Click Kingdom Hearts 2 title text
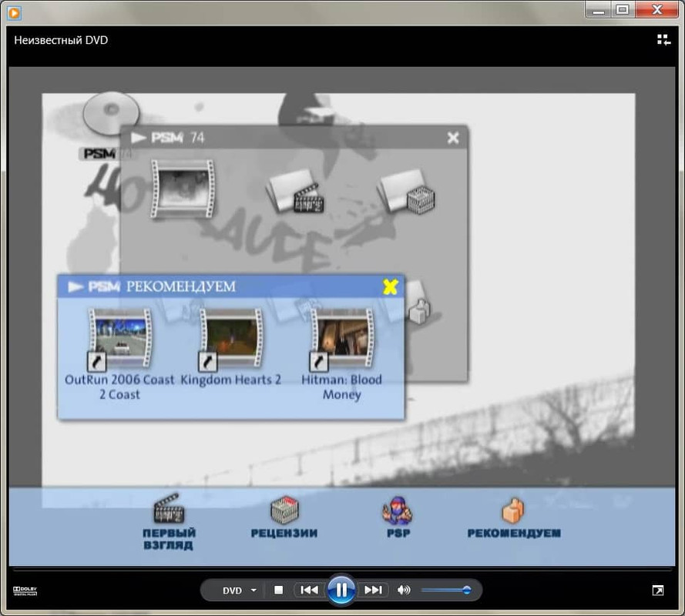Image resolution: width=685 pixels, height=616 pixels. coord(230,380)
